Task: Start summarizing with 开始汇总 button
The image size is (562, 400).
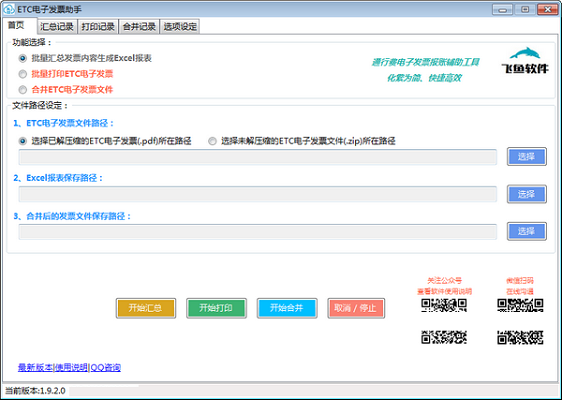Action: [146, 308]
